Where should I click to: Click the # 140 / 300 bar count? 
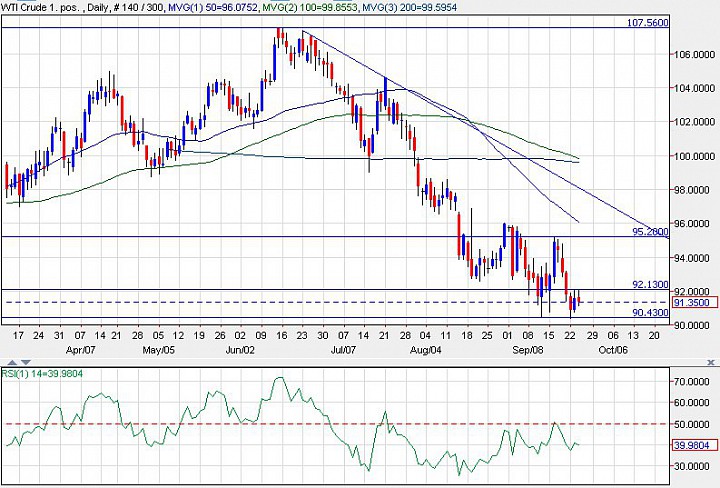click(138, 7)
